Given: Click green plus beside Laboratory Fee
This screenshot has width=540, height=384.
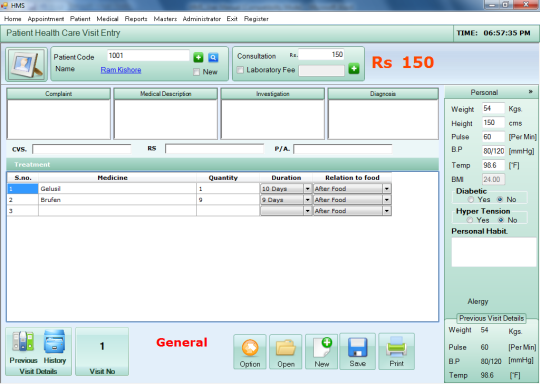Looking at the screenshot, I should click(x=354, y=69).
